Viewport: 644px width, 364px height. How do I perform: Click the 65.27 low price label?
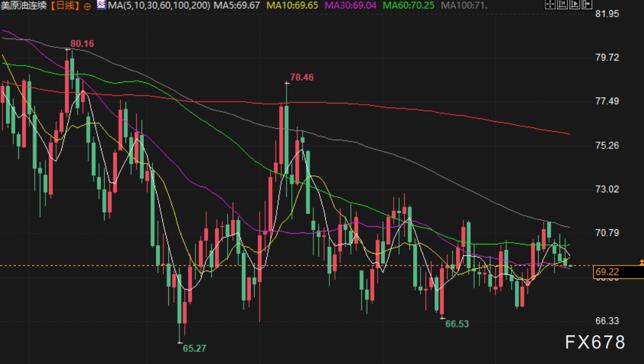coord(194,348)
